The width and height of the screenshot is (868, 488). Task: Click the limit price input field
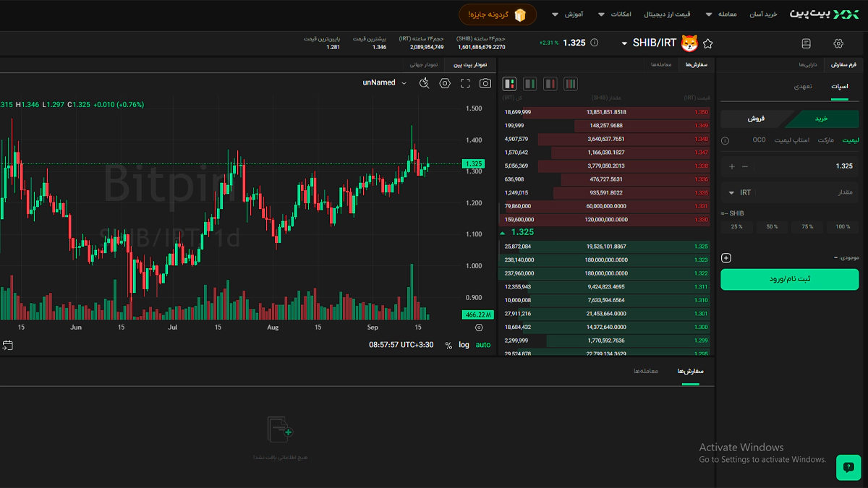[x=803, y=166]
